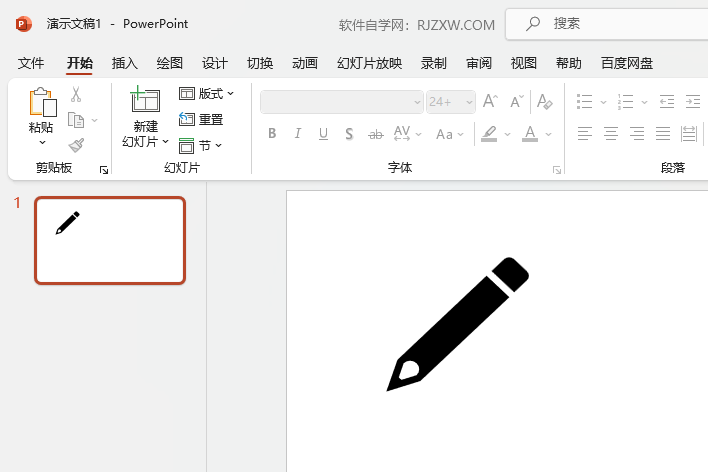This screenshot has width=708, height=472.
Task: Apply numbered list formatting
Action: point(625,102)
